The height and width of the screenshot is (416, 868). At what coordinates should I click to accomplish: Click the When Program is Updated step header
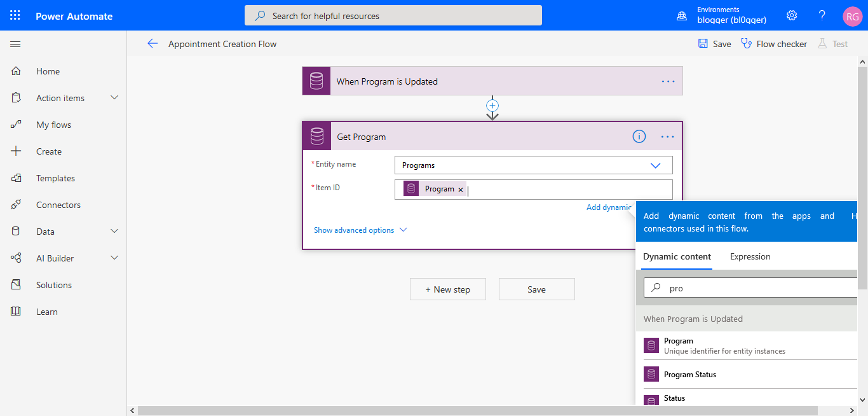492,81
